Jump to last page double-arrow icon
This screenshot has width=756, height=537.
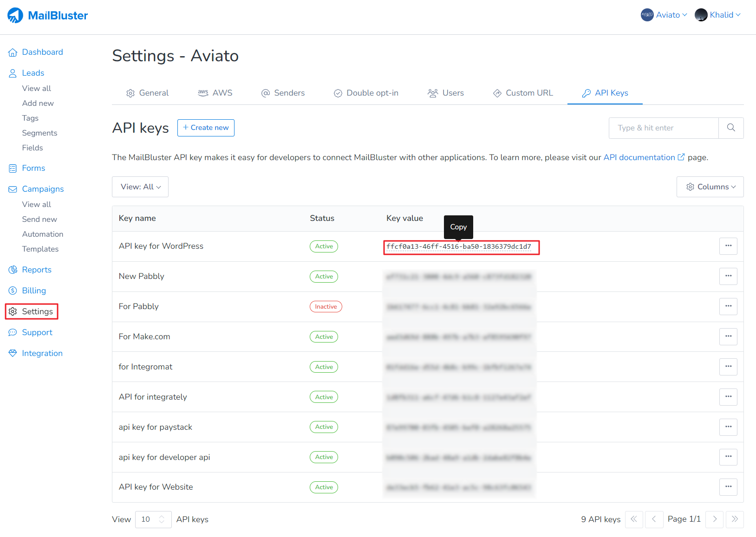click(x=734, y=519)
